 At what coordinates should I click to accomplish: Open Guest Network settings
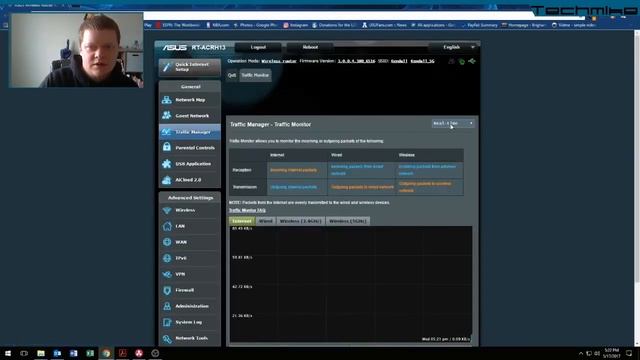(x=190, y=116)
